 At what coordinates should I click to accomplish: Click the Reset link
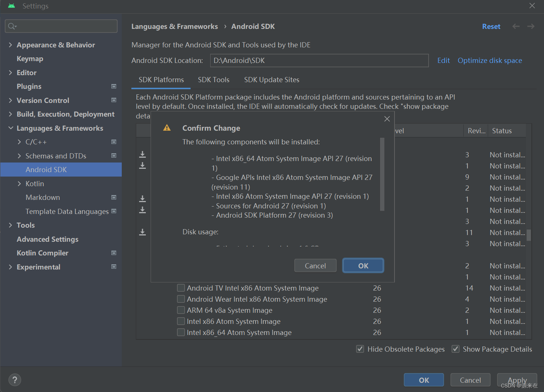[x=491, y=26]
